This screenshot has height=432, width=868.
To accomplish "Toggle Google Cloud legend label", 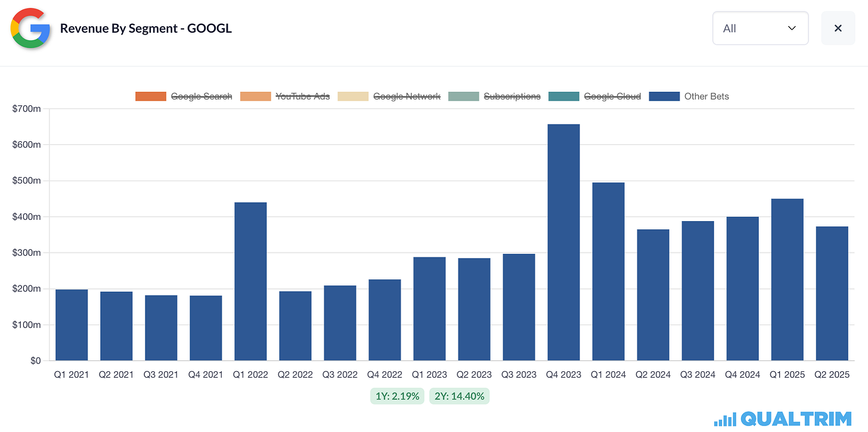I will [x=612, y=96].
